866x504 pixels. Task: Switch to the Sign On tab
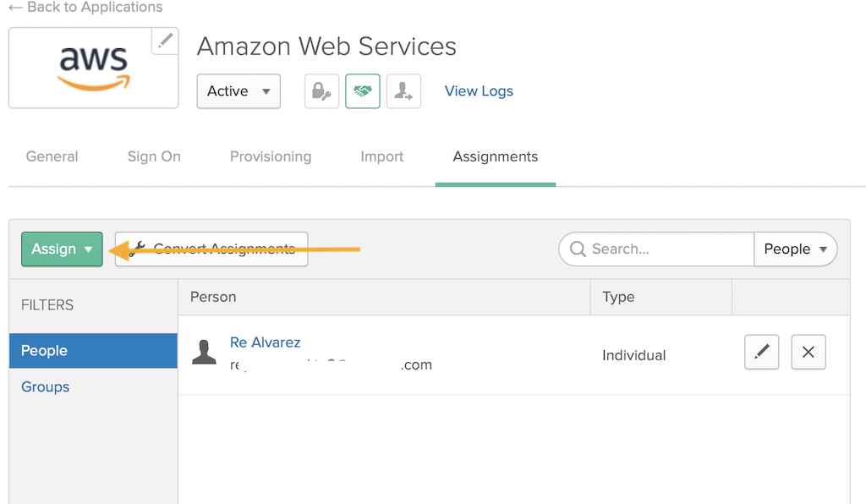point(154,156)
